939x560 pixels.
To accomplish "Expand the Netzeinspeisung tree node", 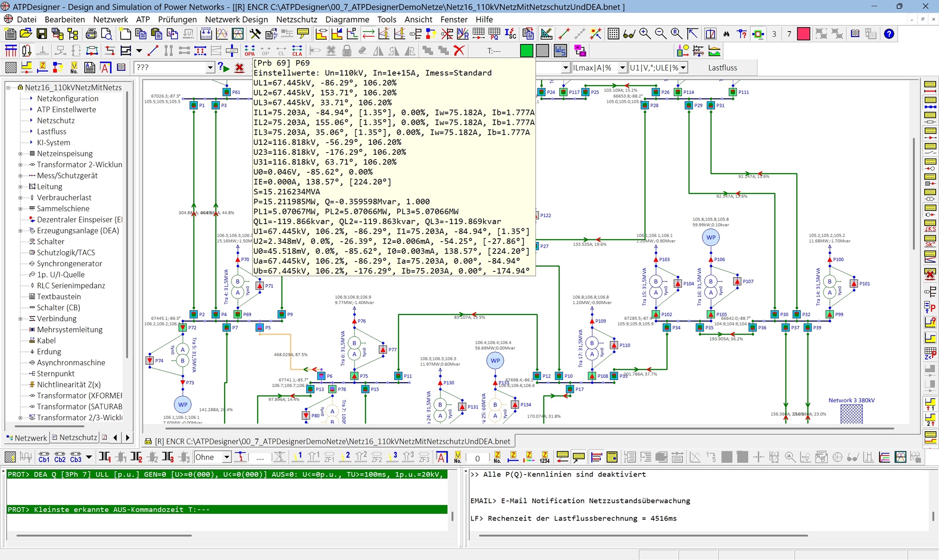I will coord(20,154).
